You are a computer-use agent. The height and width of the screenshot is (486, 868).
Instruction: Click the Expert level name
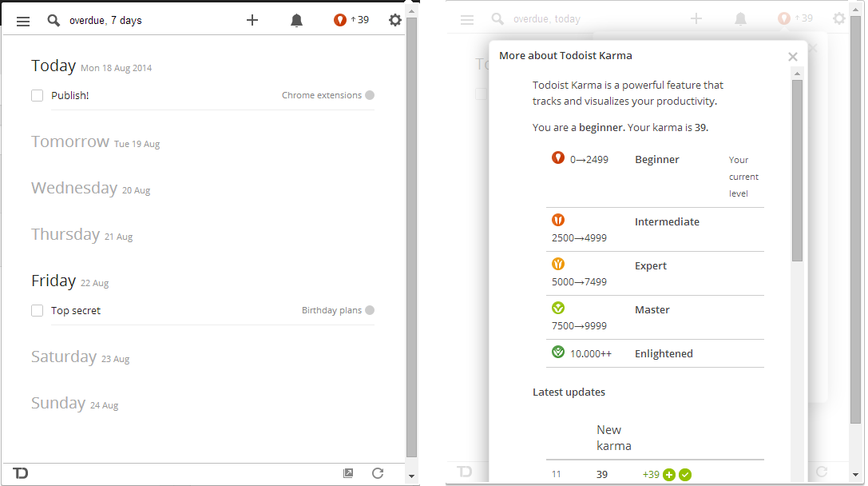tap(651, 265)
